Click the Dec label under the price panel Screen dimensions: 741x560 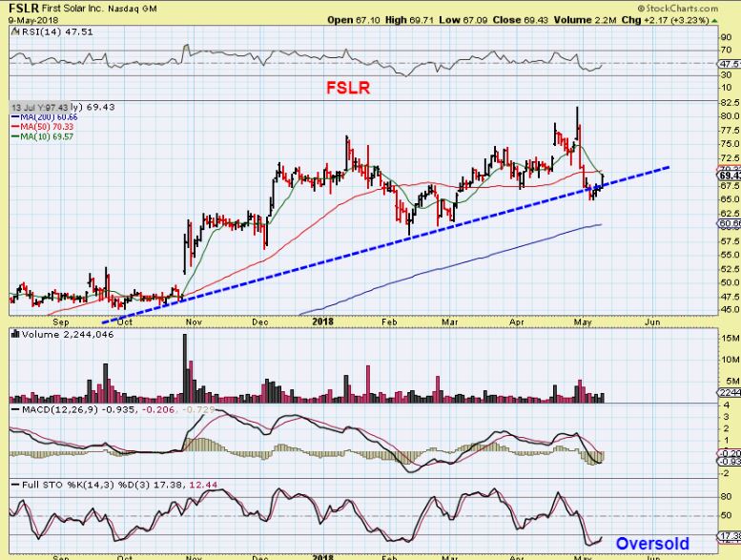(260, 321)
